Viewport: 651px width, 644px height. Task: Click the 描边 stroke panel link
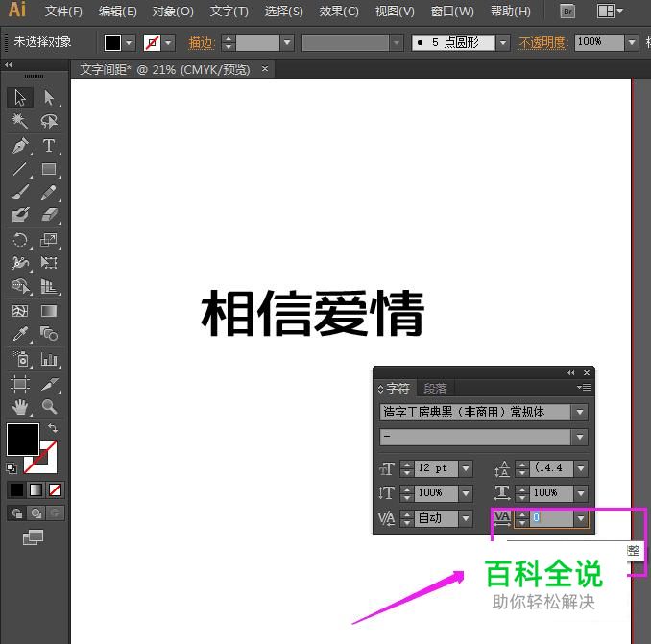coord(202,43)
